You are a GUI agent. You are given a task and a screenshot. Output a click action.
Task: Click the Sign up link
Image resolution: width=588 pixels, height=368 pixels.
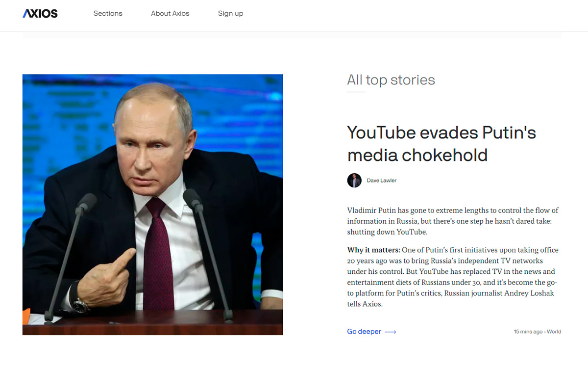click(x=230, y=13)
